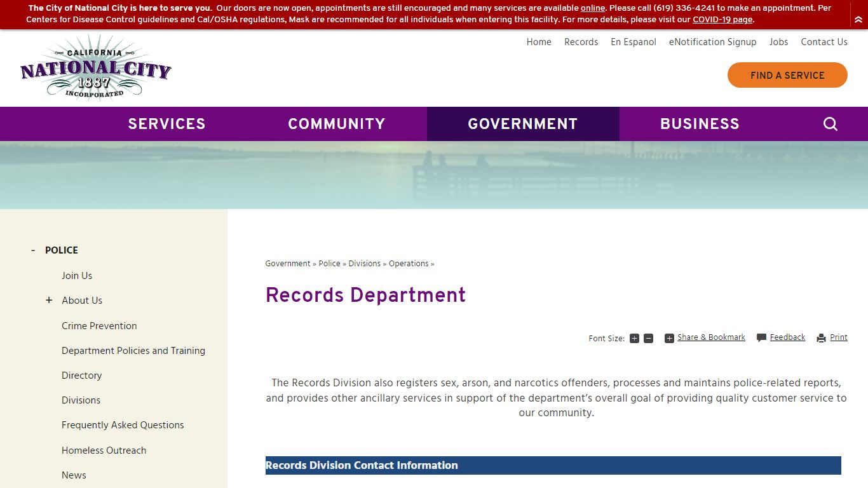Open the SERVICES main menu
868x488 pixels.
(166, 124)
